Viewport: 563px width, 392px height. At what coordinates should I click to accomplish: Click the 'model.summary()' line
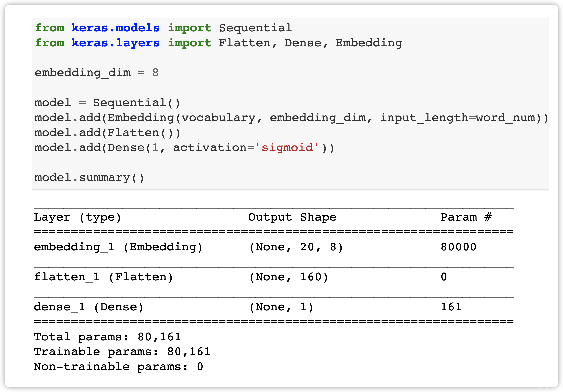click(89, 178)
